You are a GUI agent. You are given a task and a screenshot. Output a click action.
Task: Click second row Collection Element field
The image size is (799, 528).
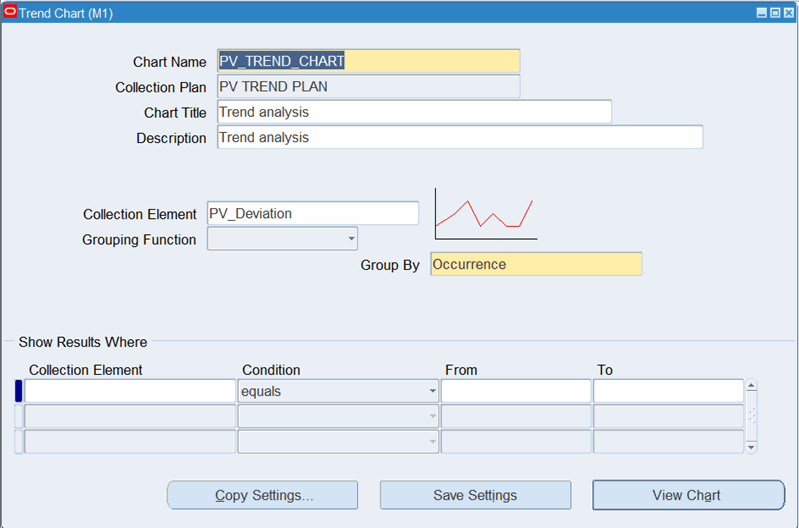pyautogui.click(x=130, y=416)
